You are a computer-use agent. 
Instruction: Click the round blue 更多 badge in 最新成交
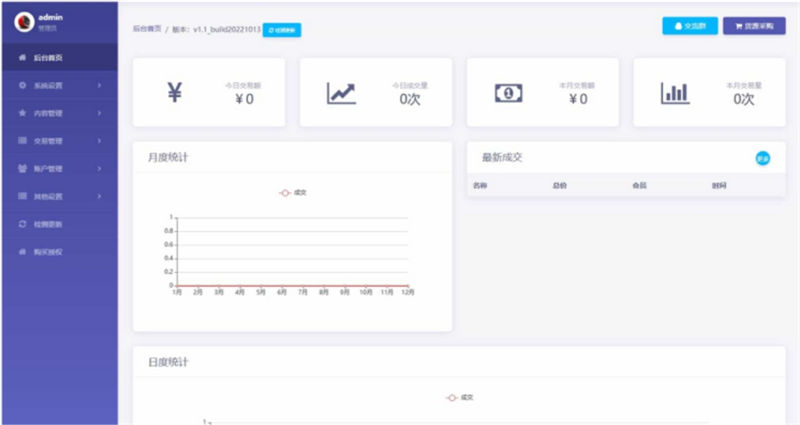click(763, 158)
